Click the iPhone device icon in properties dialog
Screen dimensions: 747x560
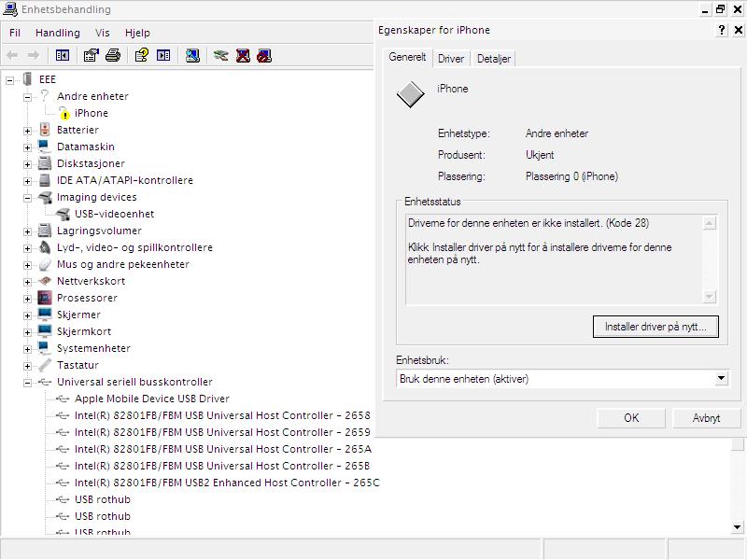(x=410, y=94)
